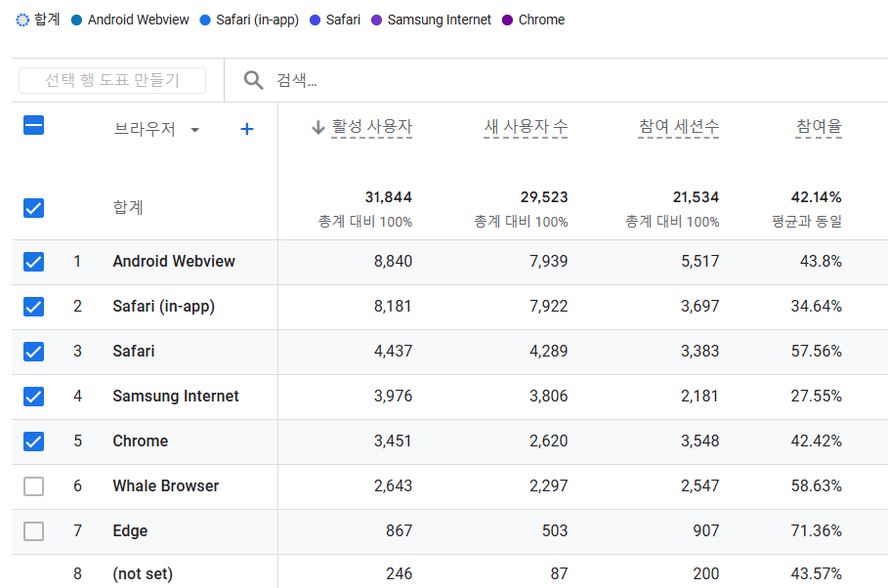Select the Safari (in-app) row name
Screen dimensions: 888x588
[164, 307]
